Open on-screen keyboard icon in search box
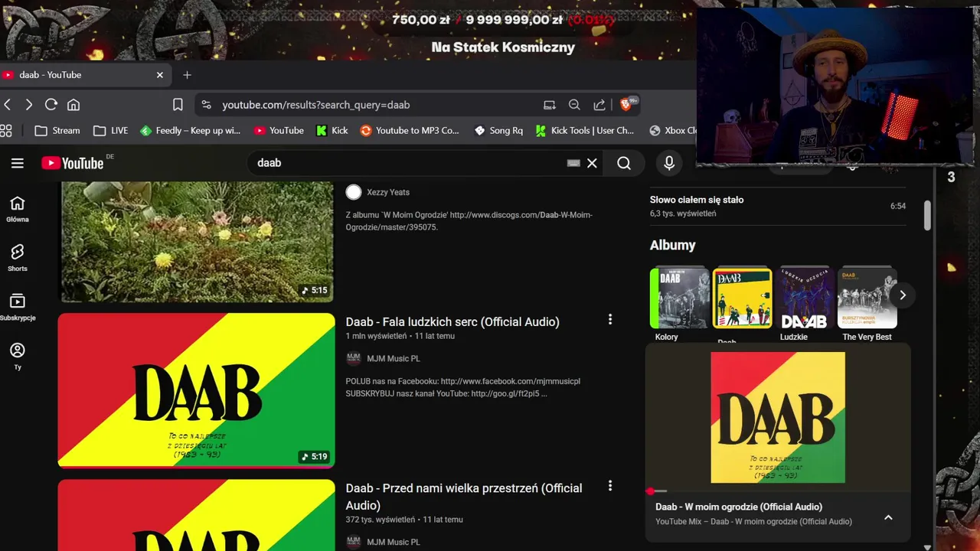 573,163
